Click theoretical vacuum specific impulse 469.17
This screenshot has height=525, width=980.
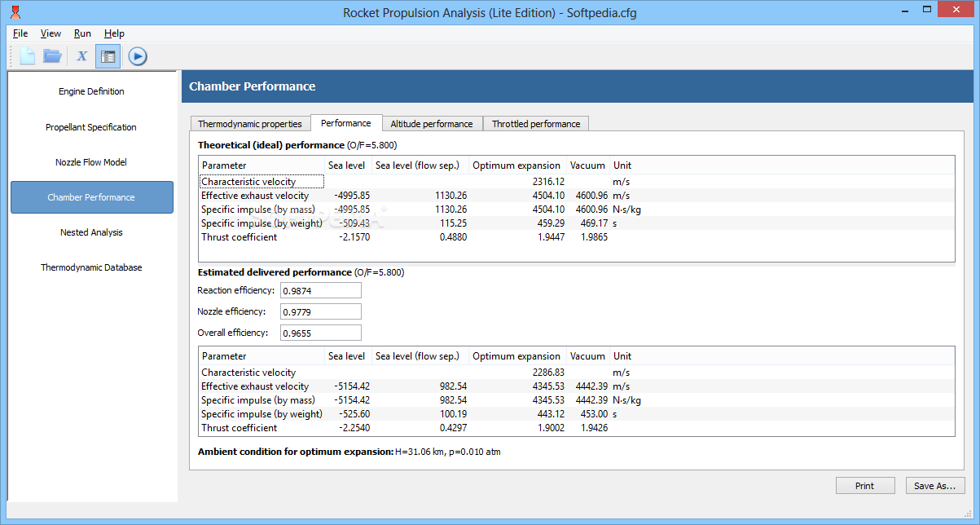pyautogui.click(x=593, y=223)
